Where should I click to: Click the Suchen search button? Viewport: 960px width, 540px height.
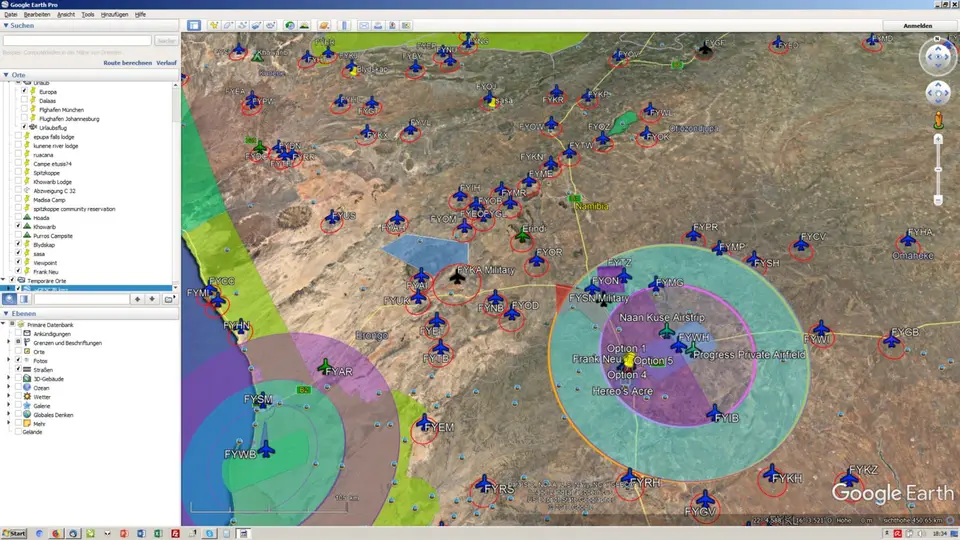[166, 40]
